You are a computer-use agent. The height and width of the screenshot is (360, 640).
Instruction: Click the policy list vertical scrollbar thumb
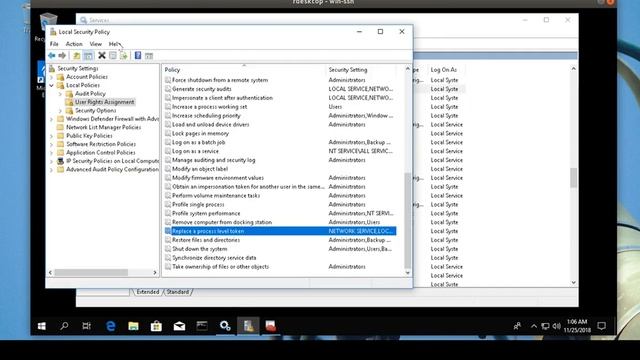407,220
